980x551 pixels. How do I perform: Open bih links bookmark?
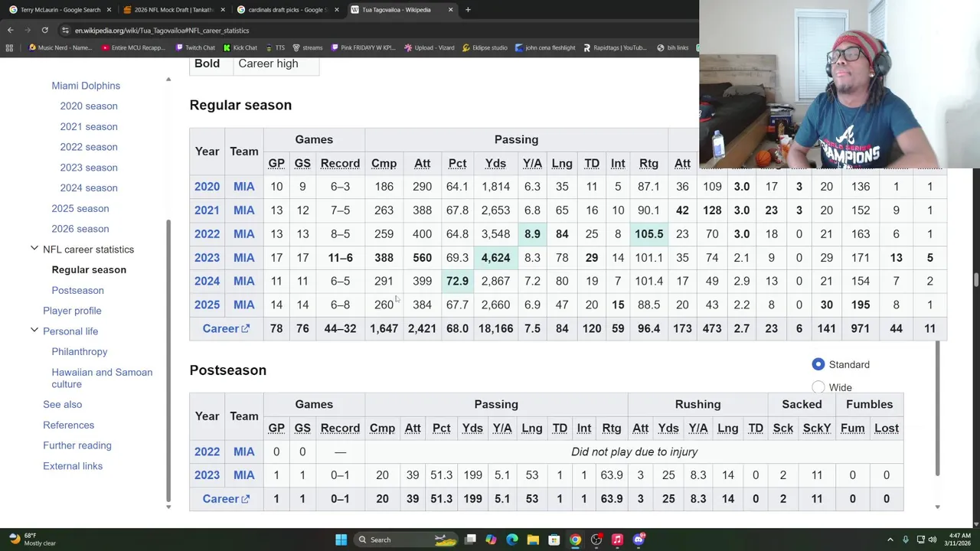[x=672, y=47]
